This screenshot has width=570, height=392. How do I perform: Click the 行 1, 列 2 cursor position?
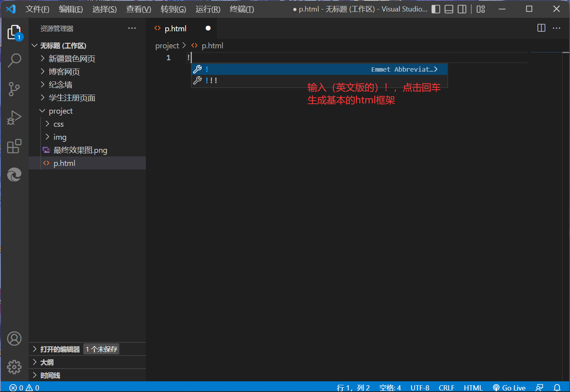[353, 388]
